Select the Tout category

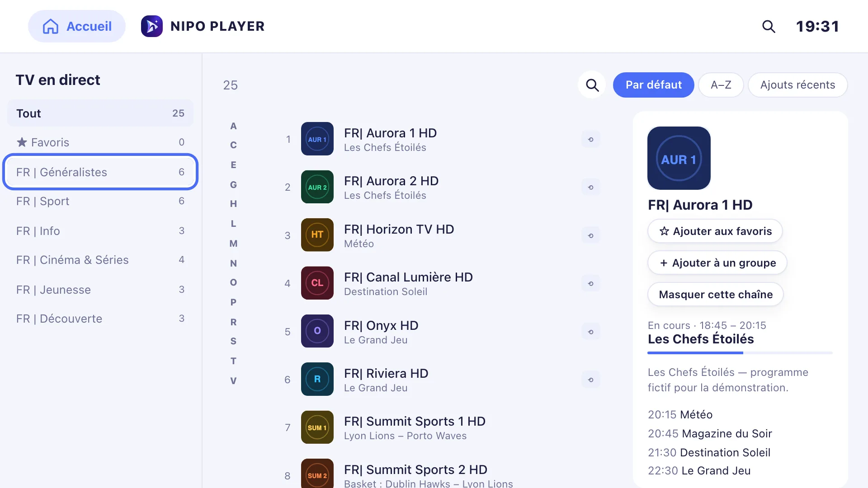(100, 113)
